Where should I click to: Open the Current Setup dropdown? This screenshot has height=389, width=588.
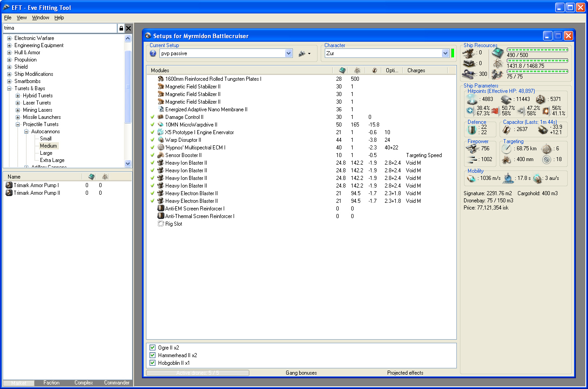(x=289, y=53)
